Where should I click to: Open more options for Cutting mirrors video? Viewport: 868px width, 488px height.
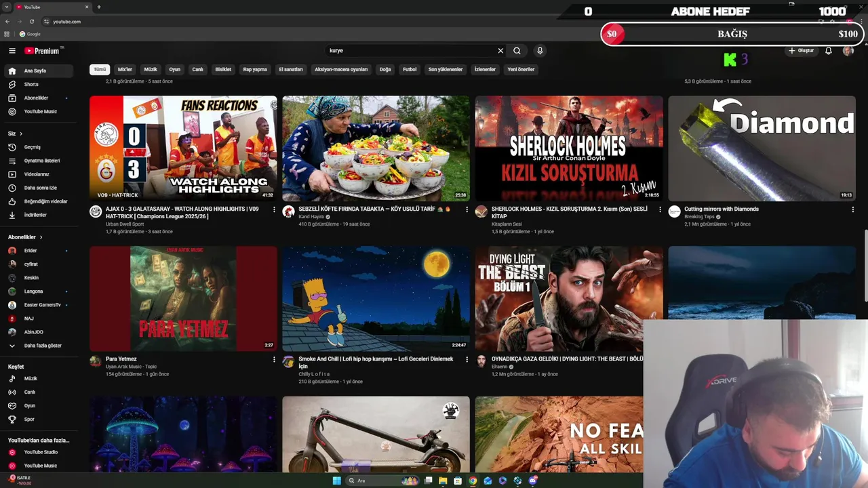click(852, 210)
